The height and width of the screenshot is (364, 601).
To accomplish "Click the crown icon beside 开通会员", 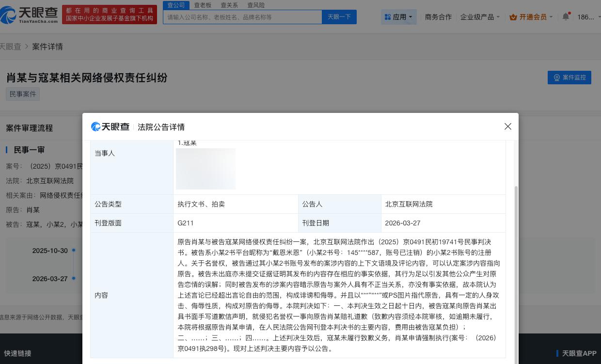I will (x=513, y=17).
